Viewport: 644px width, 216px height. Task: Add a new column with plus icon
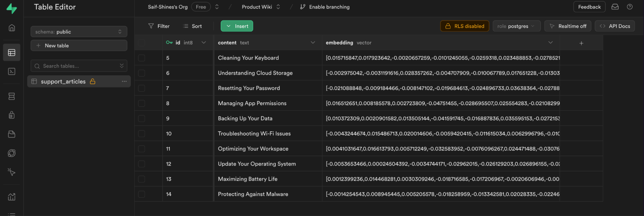point(581,43)
